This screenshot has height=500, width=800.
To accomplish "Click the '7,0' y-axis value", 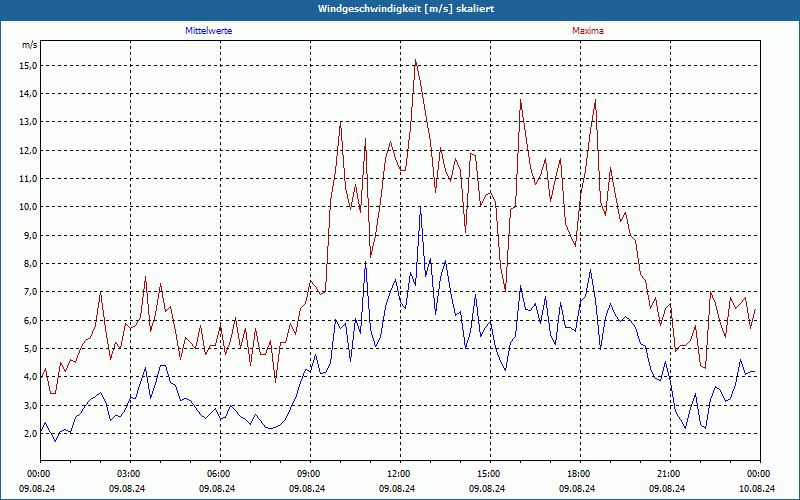I will click(30, 291).
